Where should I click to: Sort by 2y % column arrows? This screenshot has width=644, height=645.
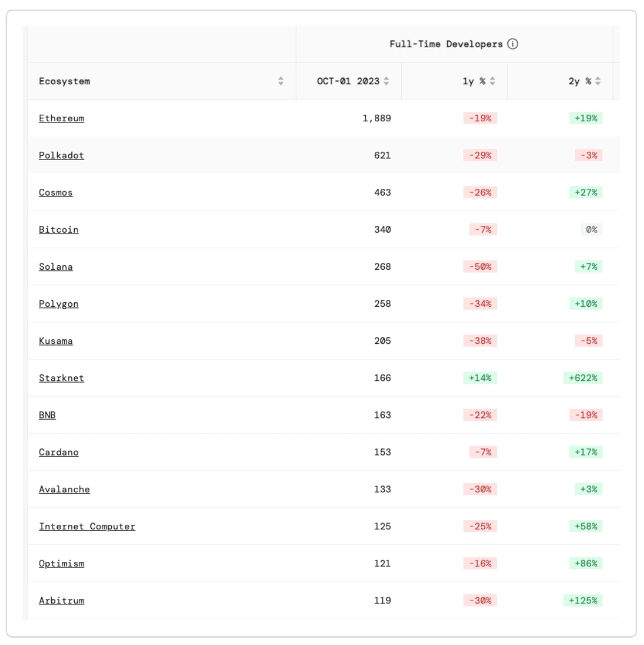click(x=598, y=81)
